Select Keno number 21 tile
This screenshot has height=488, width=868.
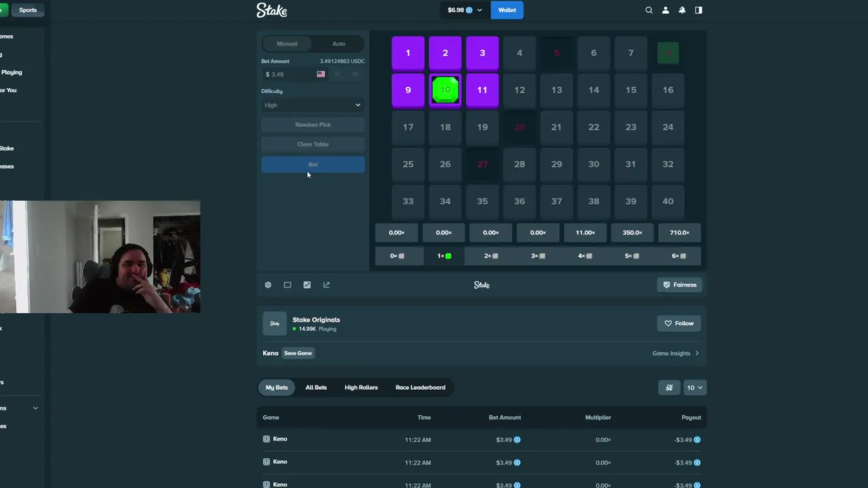click(x=557, y=127)
